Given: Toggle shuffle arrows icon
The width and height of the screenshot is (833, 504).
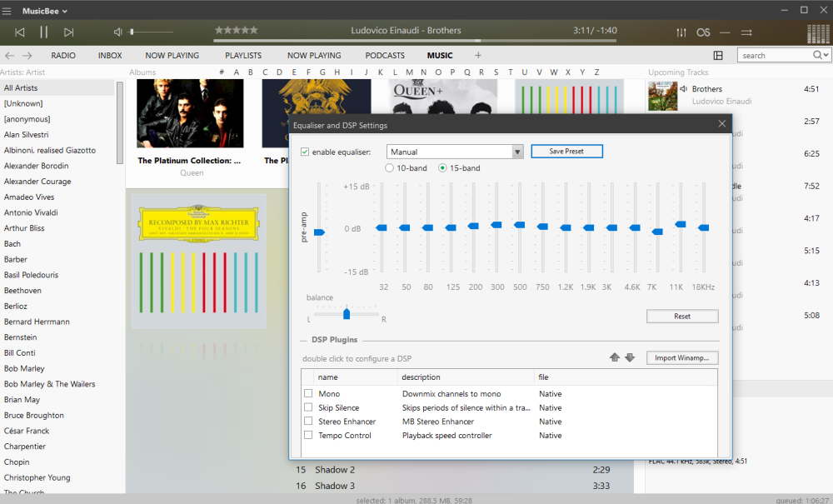Looking at the screenshot, I should coord(746,32).
